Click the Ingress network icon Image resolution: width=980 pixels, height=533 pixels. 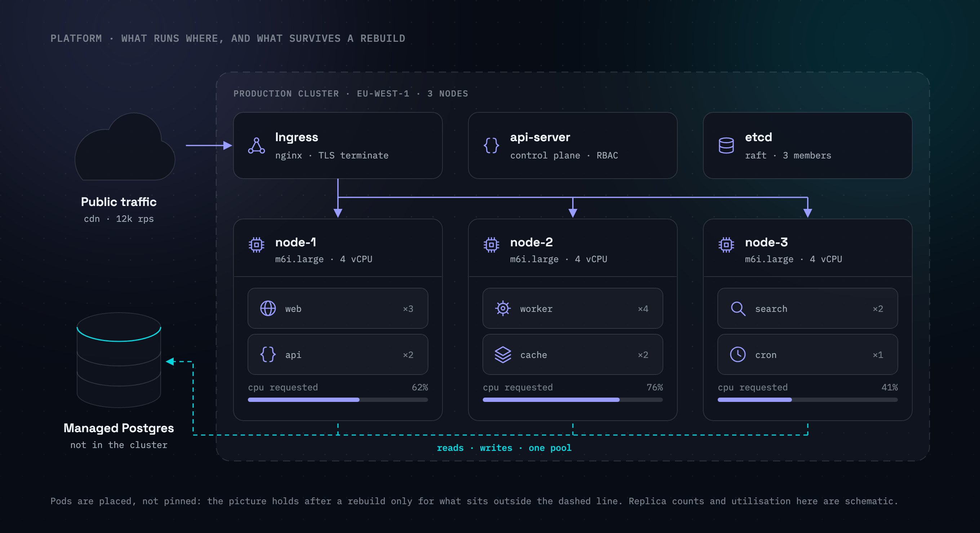click(x=257, y=145)
